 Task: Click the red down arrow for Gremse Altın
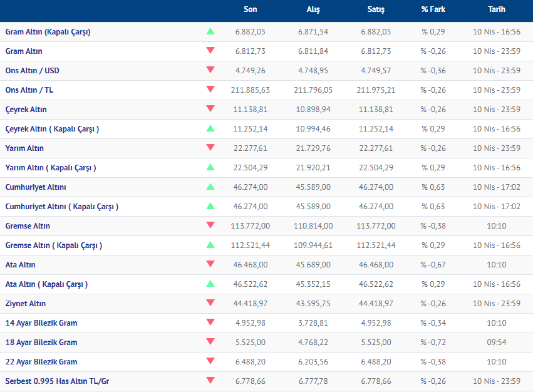point(210,225)
